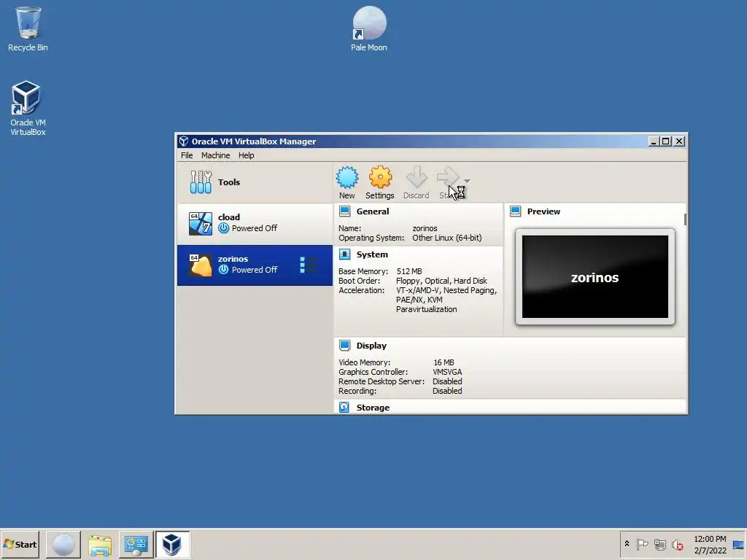This screenshot has height=560, width=747.
Task: Click the Display section screen icon
Action: click(344, 345)
